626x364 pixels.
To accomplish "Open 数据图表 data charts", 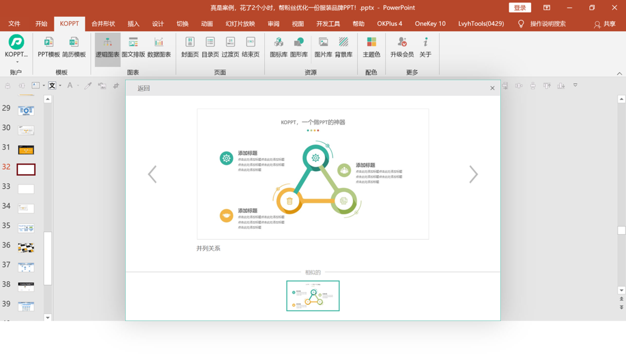I will pos(159,47).
